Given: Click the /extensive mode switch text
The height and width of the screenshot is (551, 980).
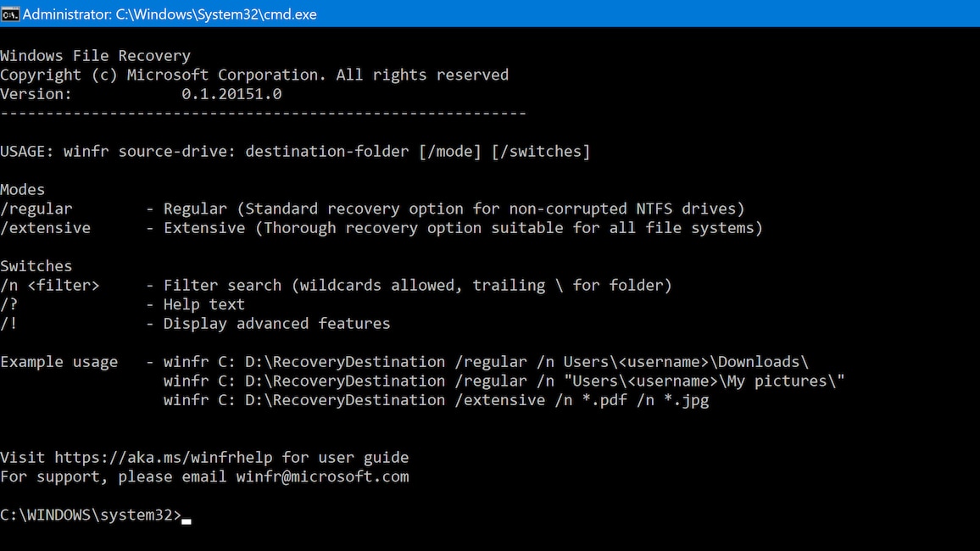Looking at the screenshot, I should 45,228.
